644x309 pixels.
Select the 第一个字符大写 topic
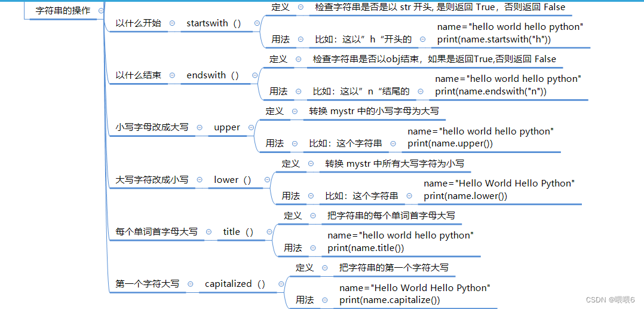[148, 284]
